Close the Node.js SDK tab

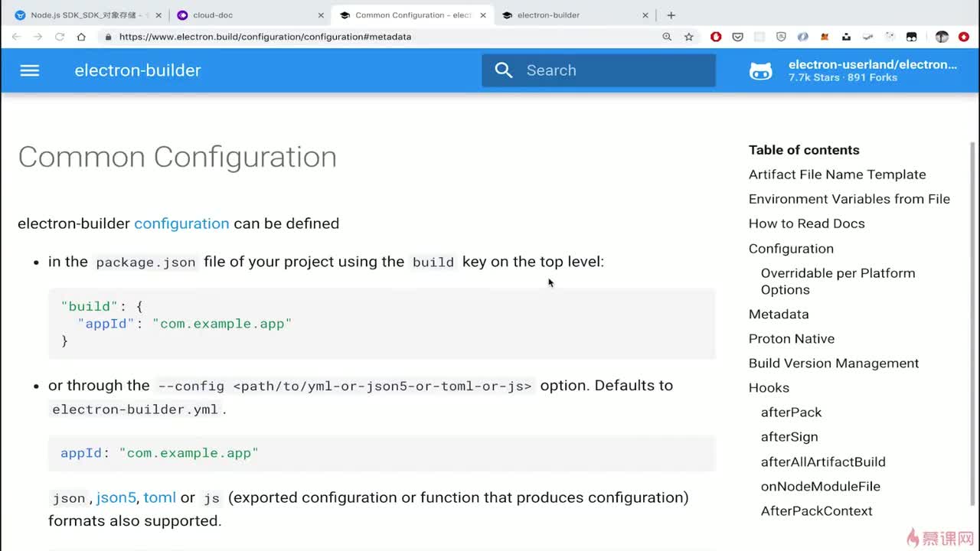click(x=158, y=15)
